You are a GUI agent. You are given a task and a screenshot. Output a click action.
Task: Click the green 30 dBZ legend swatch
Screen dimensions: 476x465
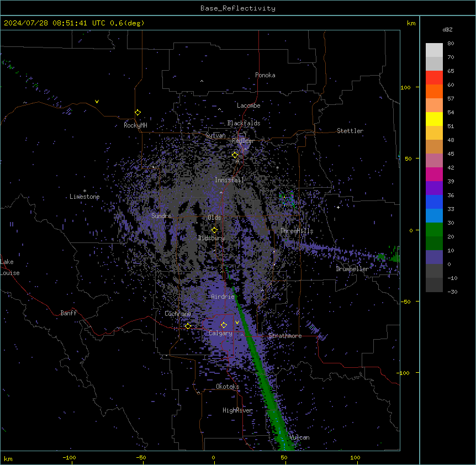434,230
